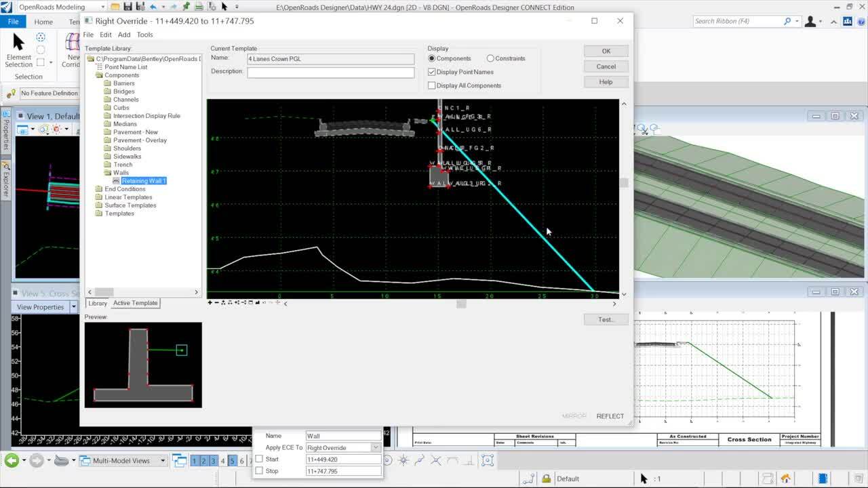Click the lock icon in the status bar
This screenshot has width=868, height=488.
(545, 478)
